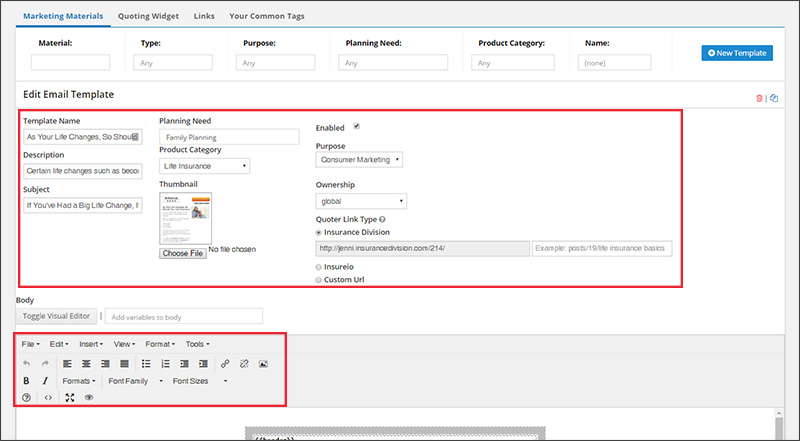Open the editor View menu
The image size is (800, 441).
(x=124, y=344)
